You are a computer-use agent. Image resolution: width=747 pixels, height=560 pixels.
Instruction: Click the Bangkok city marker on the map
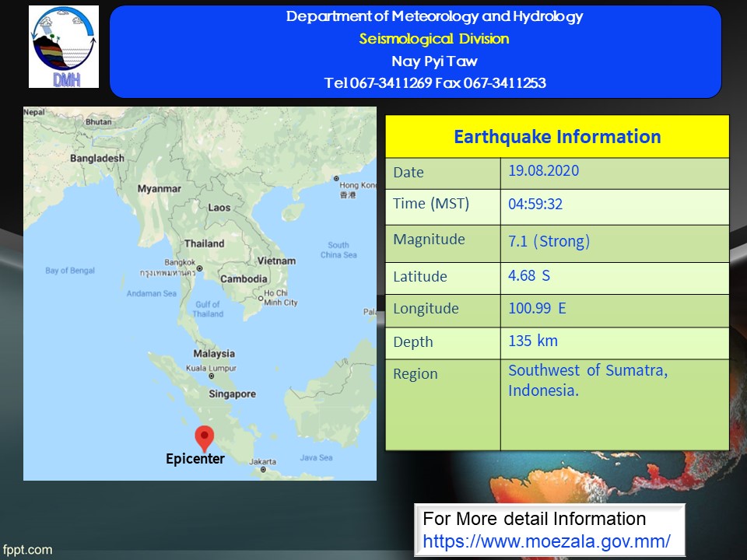200,268
